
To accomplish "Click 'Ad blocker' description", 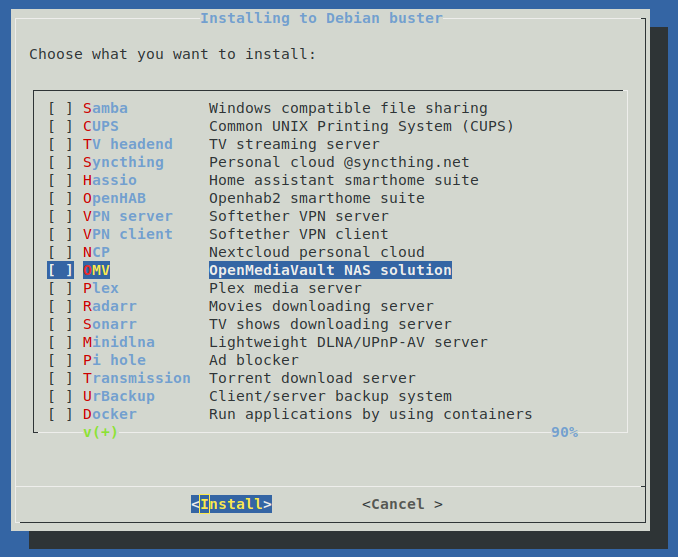I will click(254, 360).
